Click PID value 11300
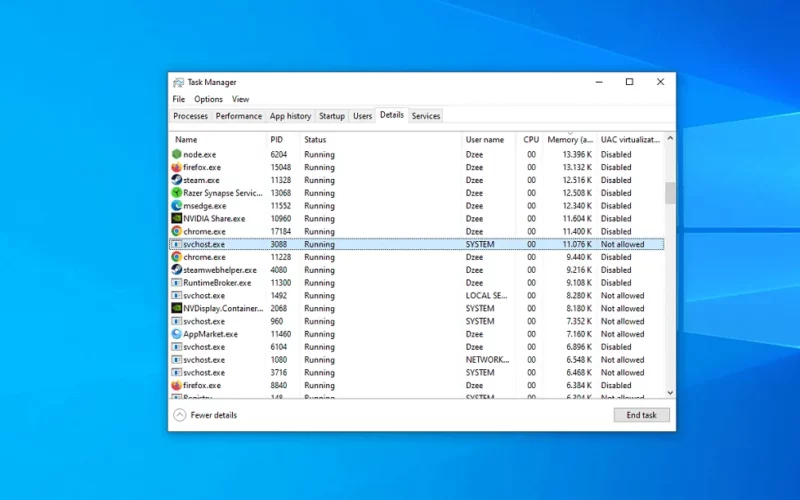The image size is (800, 500). [x=281, y=283]
